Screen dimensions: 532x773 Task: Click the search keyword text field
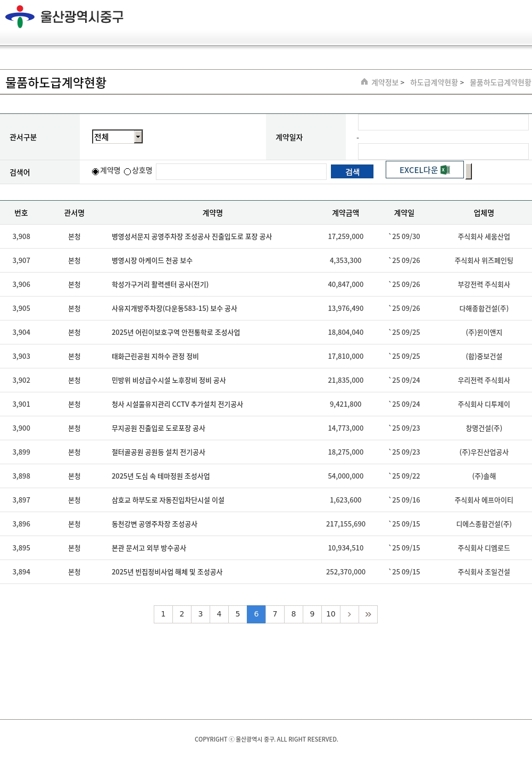[x=241, y=171]
